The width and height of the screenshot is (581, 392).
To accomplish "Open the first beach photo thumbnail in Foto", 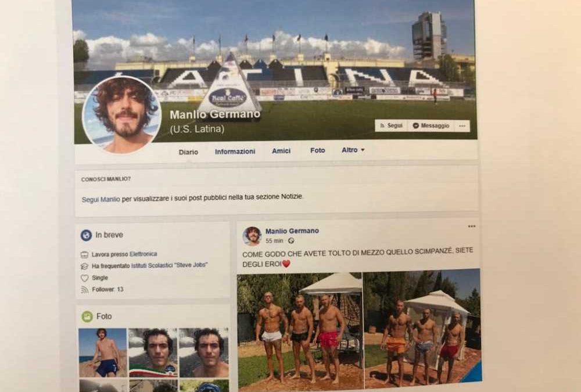I will [103, 353].
